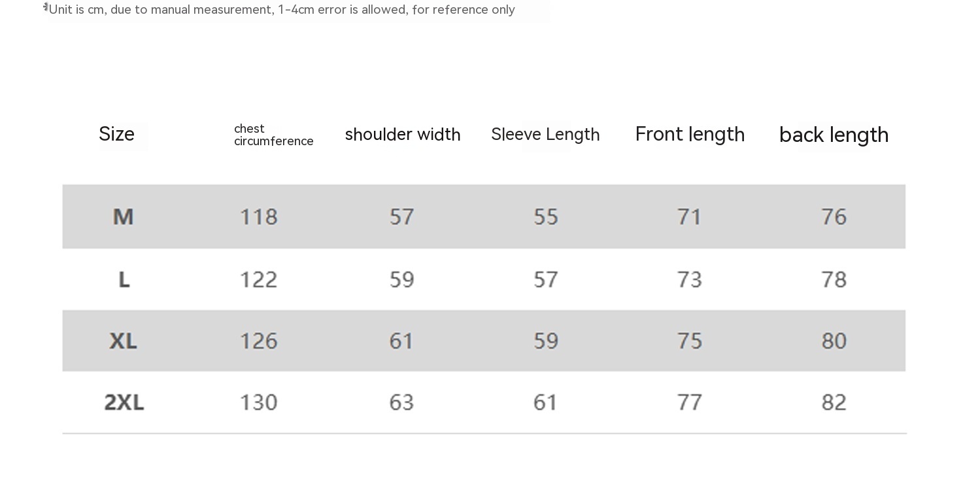Screen dimensions: 980x482
Task: Click the unit measurement note text
Action: pos(282,10)
